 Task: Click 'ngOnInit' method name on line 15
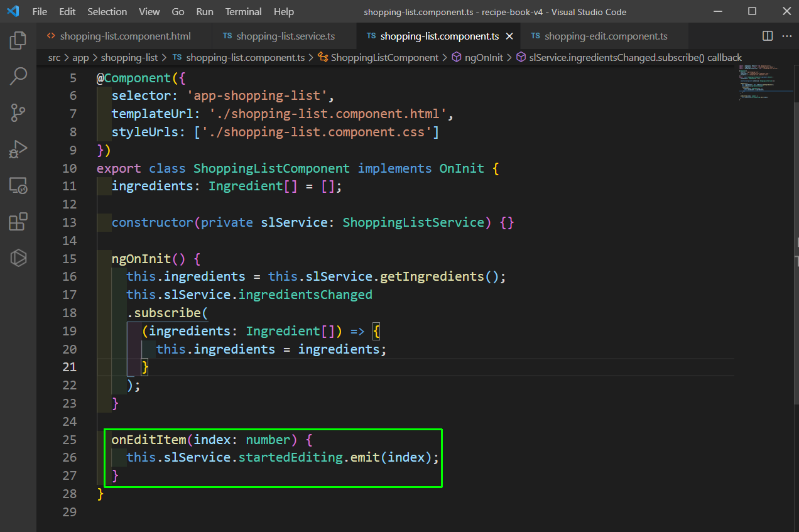pos(141,259)
